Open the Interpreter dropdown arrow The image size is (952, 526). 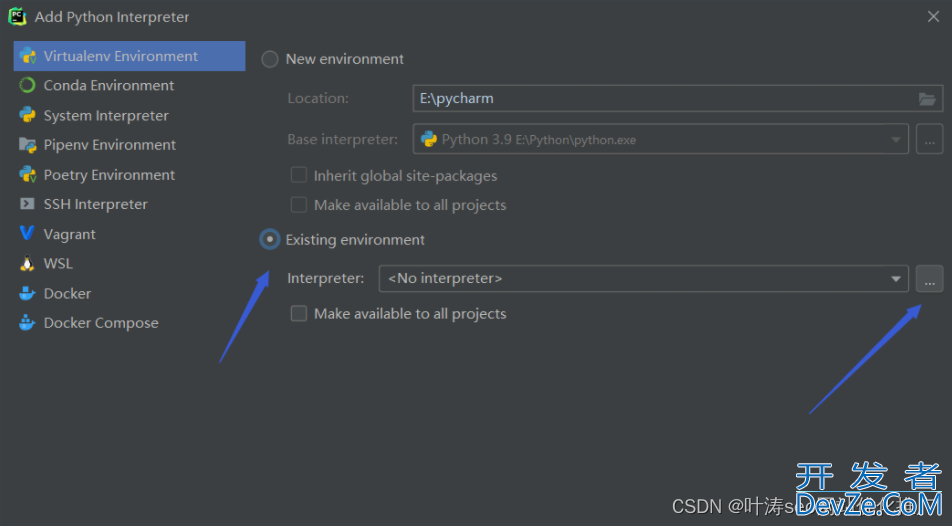pyautogui.click(x=896, y=279)
